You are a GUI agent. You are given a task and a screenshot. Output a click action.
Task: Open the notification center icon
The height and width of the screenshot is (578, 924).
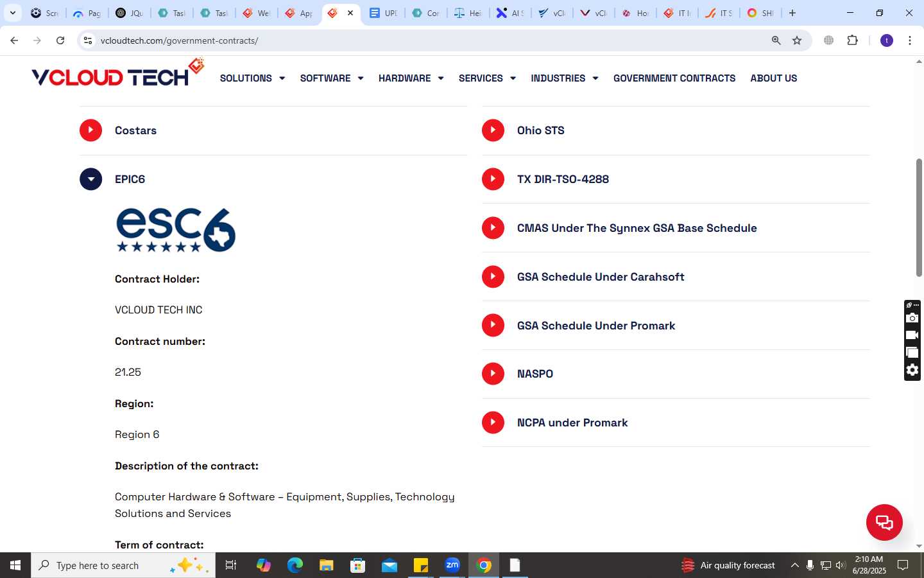tap(903, 565)
